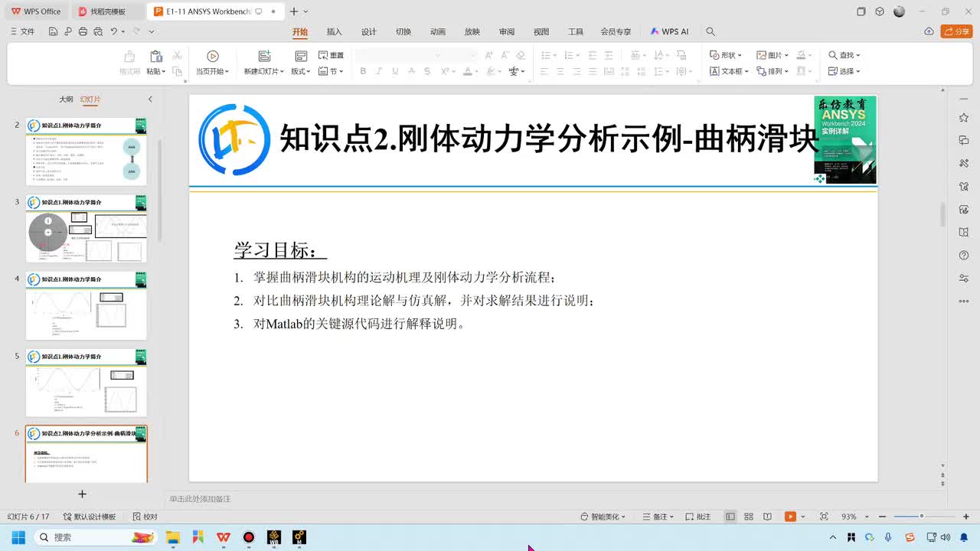Click the help question mark sidebar icon

click(x=964, y=255)
